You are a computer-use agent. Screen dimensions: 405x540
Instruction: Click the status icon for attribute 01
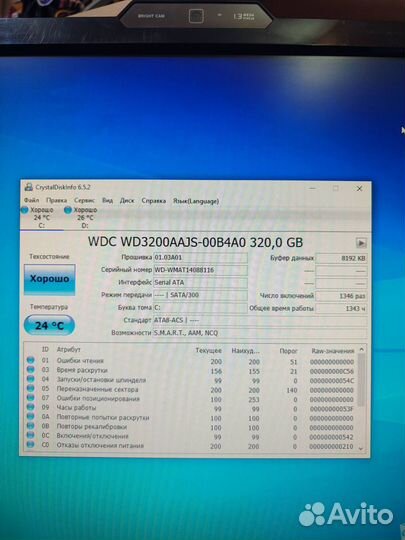(31, 360)
